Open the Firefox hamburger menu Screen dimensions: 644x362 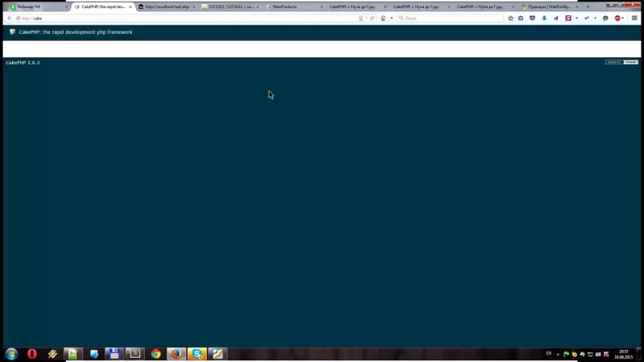click(634, 19)
